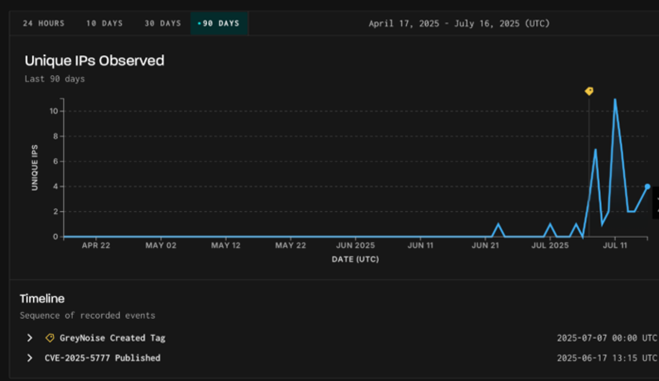Viewport: 659px width, 381px height.
Task: Expand the CVE-2025-5777 Published entry
Action: pos(29,358)
